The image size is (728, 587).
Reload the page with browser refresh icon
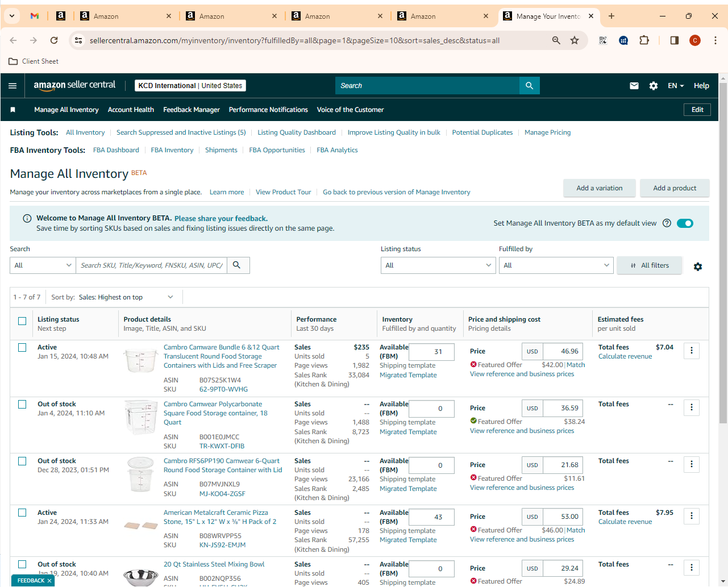[54, 40]
